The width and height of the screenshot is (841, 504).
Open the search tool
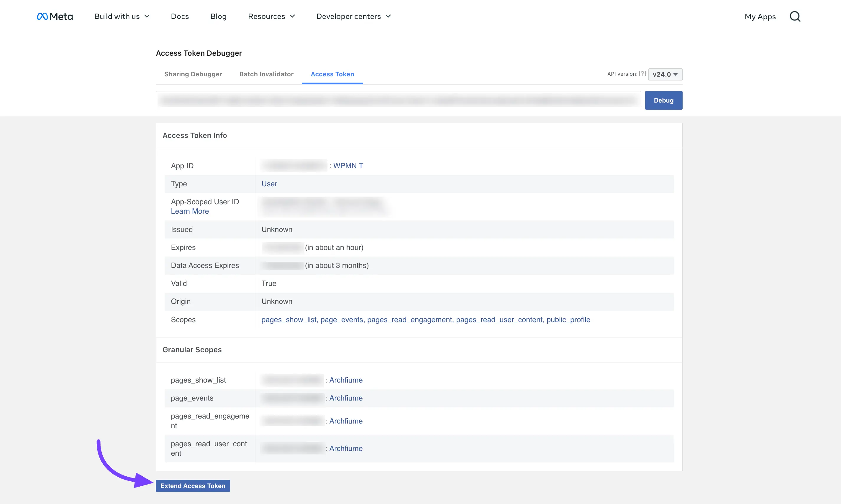tap(795, 16)
